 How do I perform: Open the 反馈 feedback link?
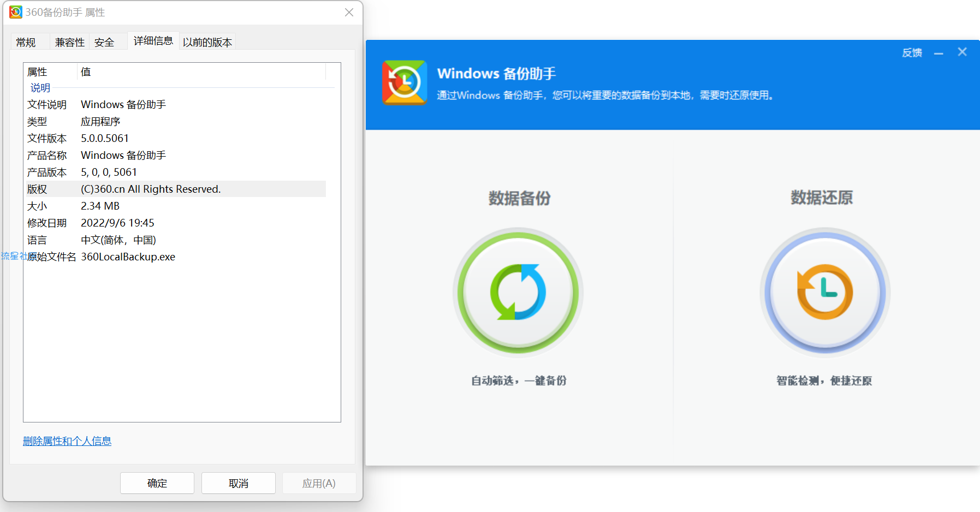(912, 52)
